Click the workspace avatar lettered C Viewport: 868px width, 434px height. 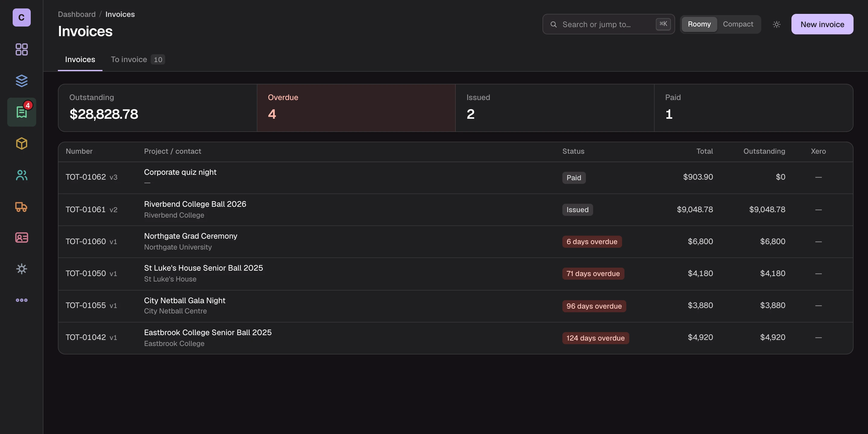(22, 17)
